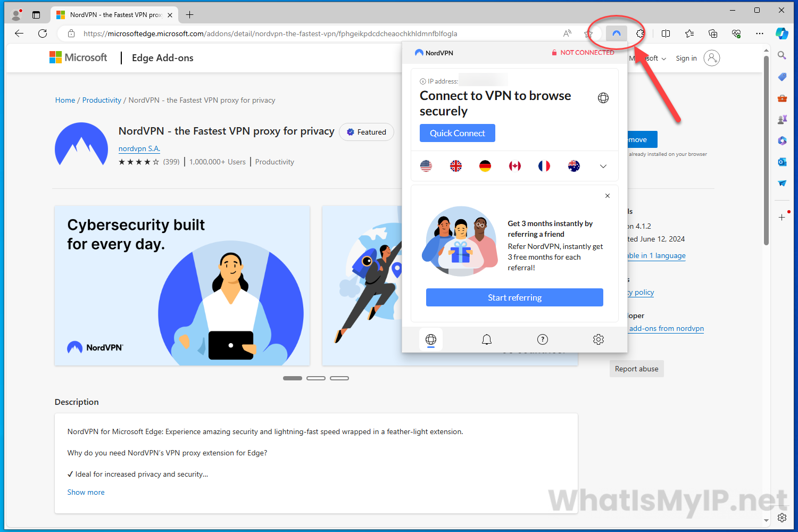This screenshot has height=532, width=798.
Task: Open sidebar settings gear at bottom
Action: tap(782, 518)
